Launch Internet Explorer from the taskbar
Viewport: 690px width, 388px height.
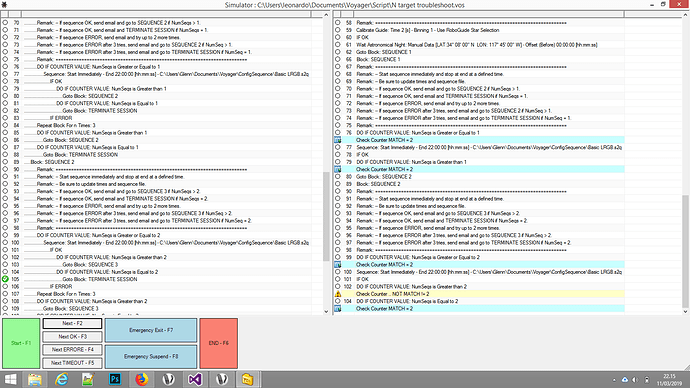[x=62, y=379]
